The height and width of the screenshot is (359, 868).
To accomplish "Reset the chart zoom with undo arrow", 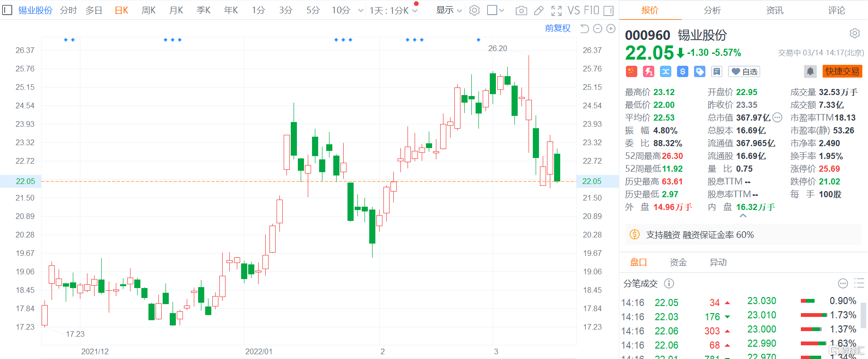I will pyautogui.click(x=584, y=29).
